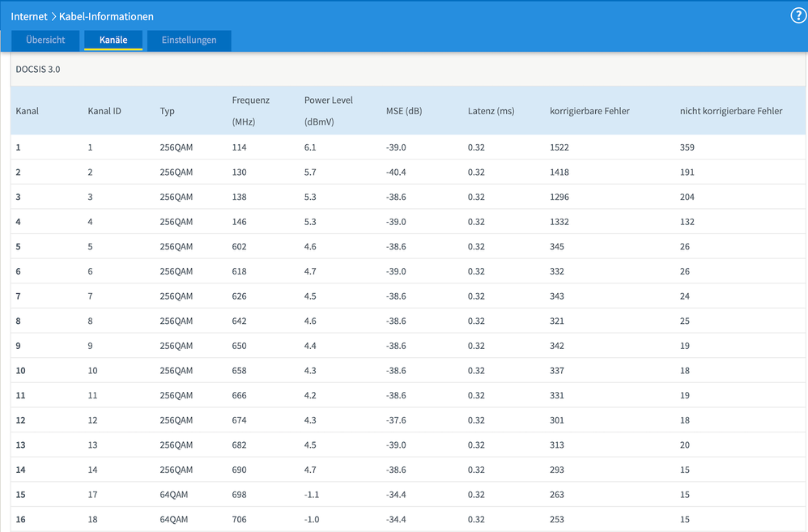808x532 pixels.
Task: Click the Latenz (ms) column header
Action: click(x=491, y=111)
